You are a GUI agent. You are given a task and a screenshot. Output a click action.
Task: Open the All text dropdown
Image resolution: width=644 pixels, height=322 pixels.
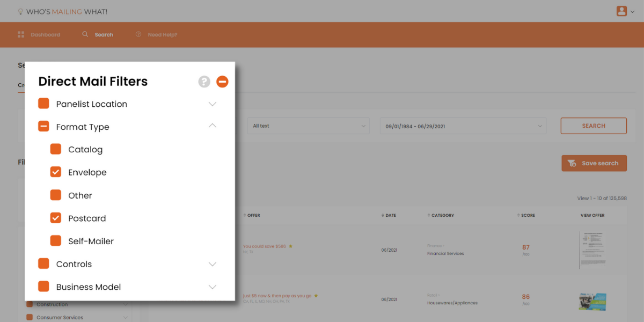point(309,126)
